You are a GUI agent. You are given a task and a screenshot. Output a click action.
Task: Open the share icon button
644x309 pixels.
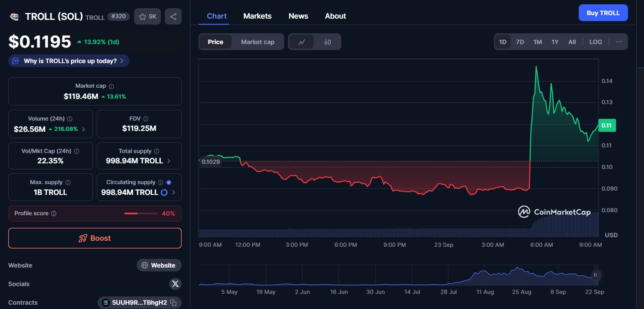(173, 16)
